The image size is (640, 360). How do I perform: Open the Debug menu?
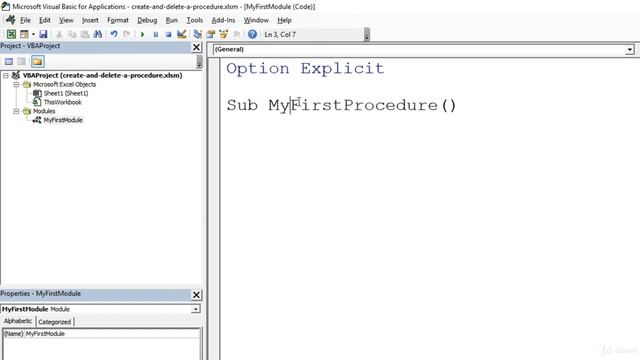[x=147, y=20]
